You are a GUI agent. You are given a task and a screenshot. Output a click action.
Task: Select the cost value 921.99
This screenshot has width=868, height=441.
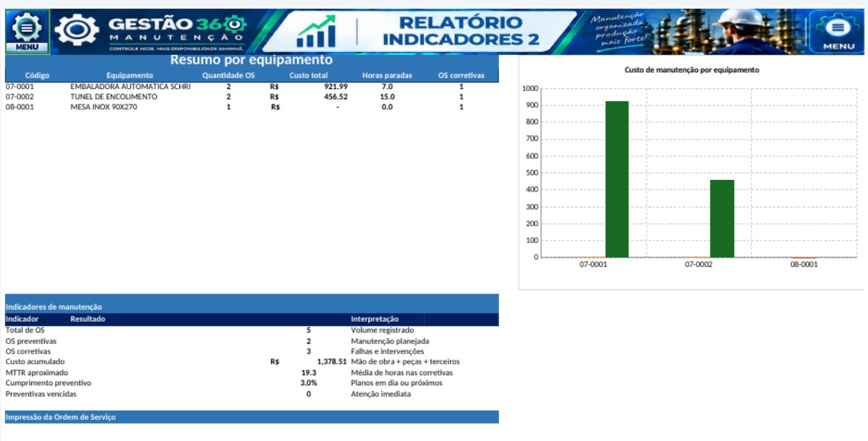(x=336, y=87)
